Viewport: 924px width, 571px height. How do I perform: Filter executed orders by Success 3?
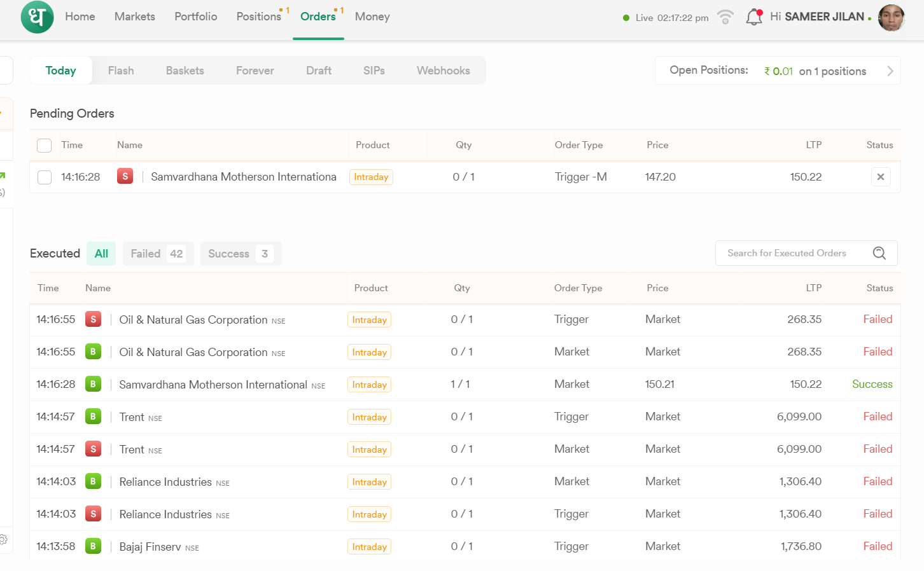pyautogui.click(x=241, y=254)
